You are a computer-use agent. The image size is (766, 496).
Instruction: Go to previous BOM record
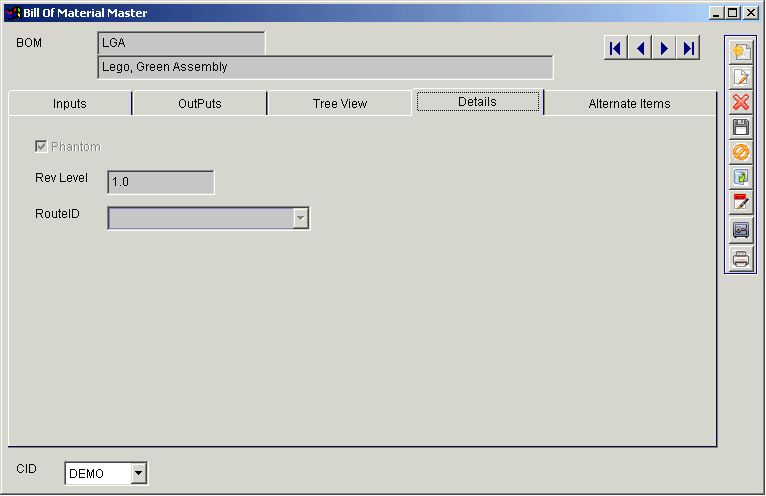click(x=640, y=48)
